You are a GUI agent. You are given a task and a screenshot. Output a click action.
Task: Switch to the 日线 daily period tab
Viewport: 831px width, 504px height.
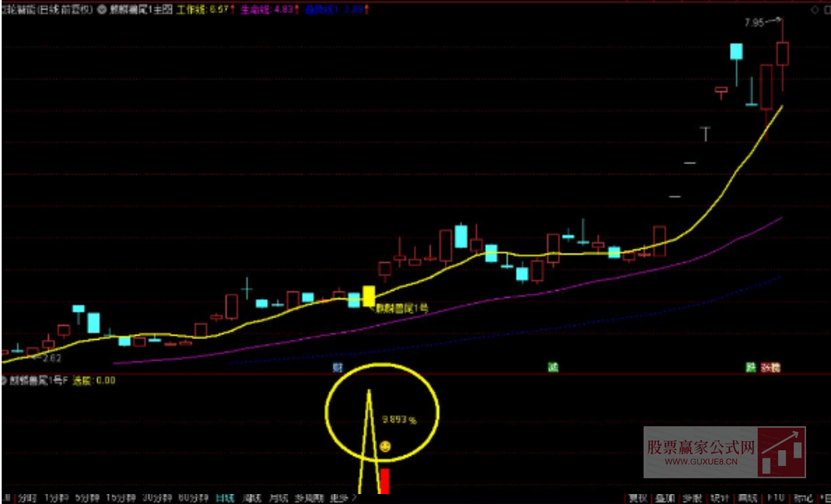223,498
